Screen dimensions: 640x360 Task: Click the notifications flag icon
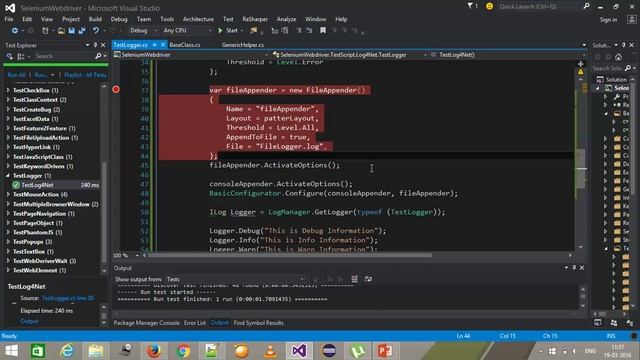[x=471, y=6]
